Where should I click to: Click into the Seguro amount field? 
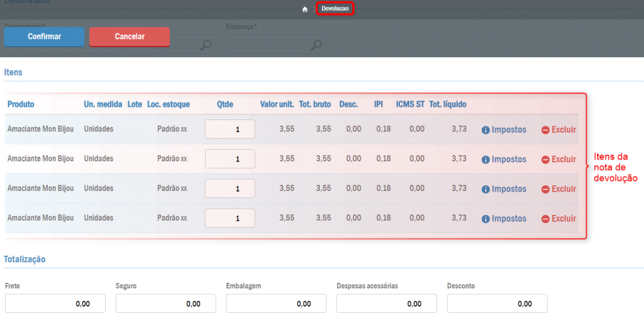(x=165, y=304)
